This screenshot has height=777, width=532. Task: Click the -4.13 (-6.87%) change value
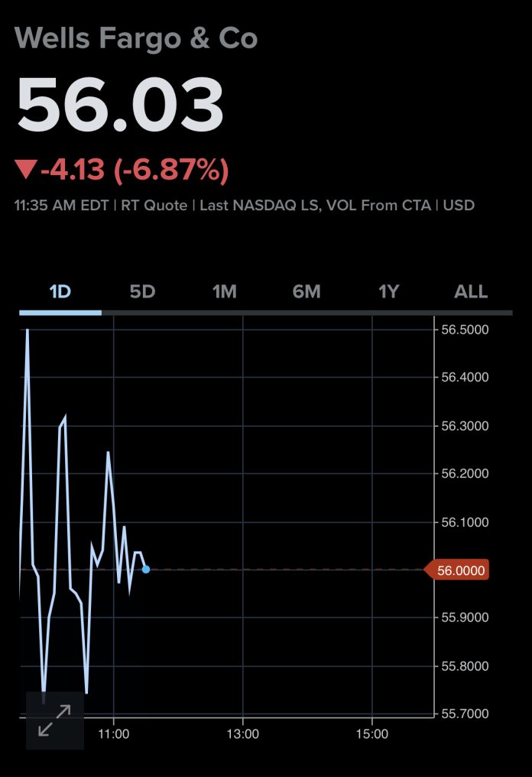pos(135,170)
